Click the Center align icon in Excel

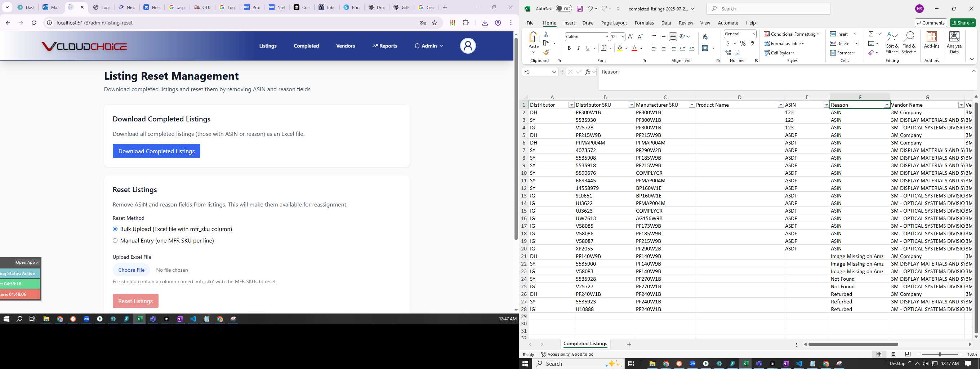pos(663,48)
